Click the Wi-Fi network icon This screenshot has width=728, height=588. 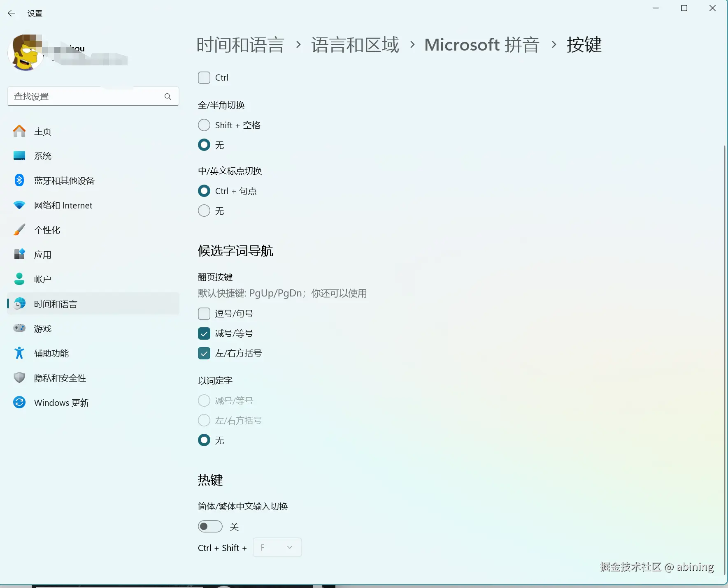tap(19, 205)
